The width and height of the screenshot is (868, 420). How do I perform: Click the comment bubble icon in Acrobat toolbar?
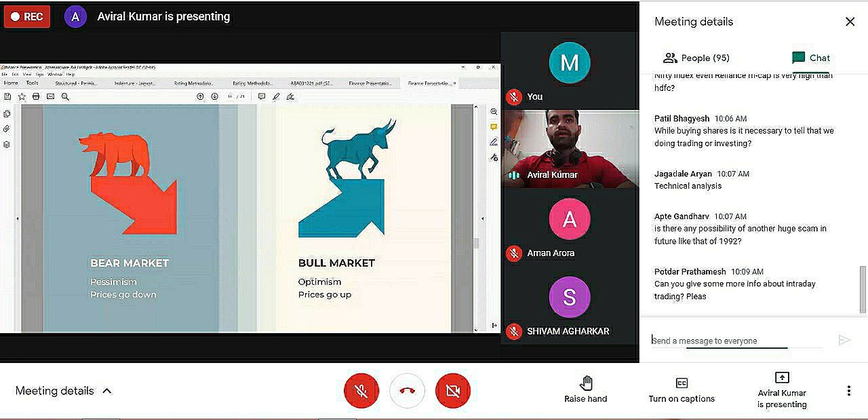[262, 97]
